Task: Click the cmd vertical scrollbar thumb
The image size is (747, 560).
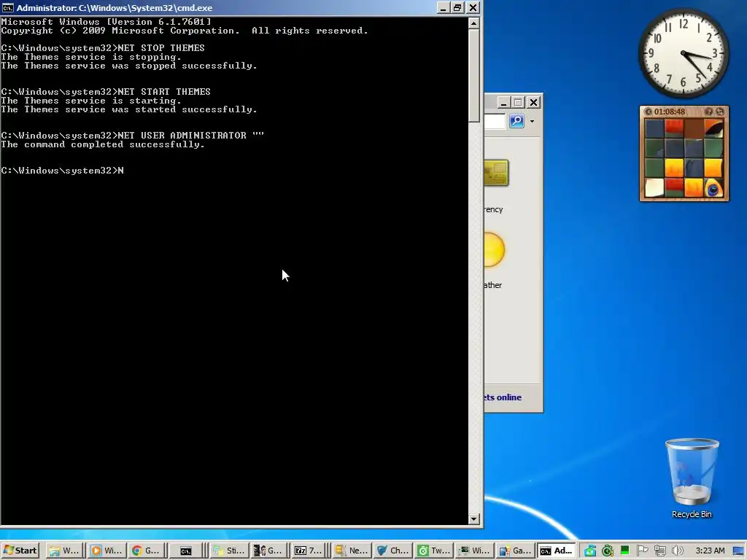Action: point(473,75)
